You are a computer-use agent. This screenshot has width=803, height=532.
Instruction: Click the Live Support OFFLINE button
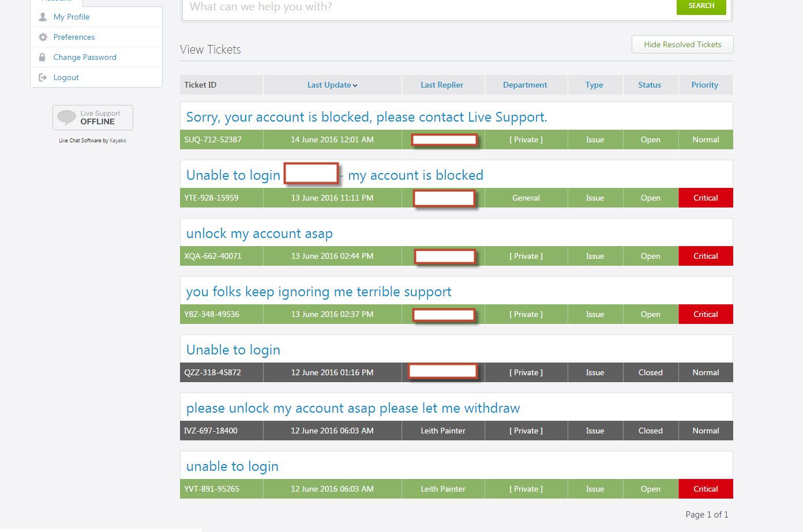click(x=93, y=118)
